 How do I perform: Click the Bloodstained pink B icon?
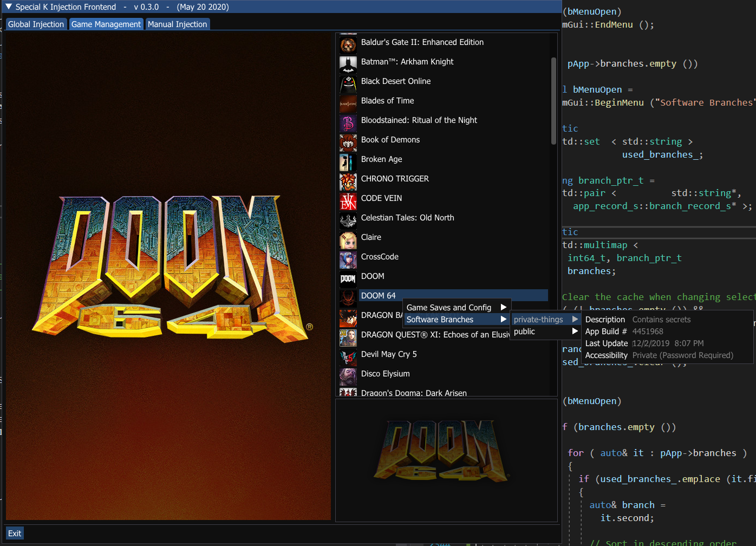pyautogui.click(x=348, y=123)
